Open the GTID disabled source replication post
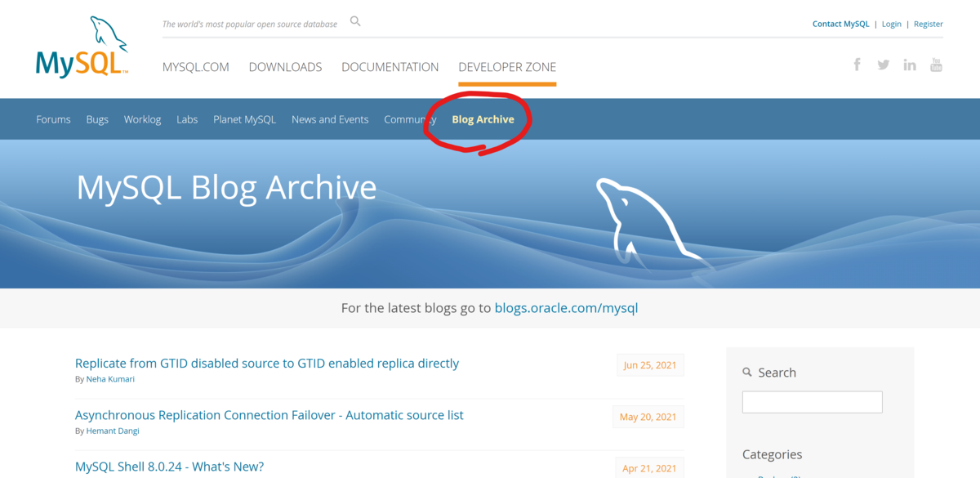 click(x=267, y=364)
